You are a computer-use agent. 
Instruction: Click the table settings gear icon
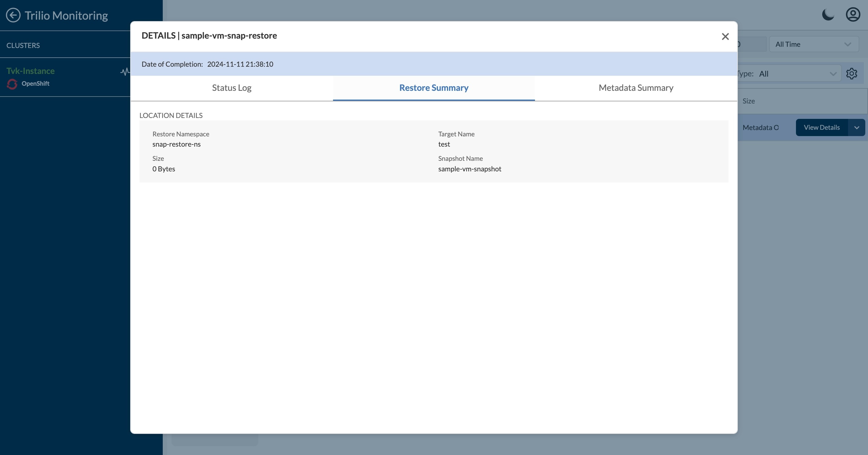(x=851, y=74)
